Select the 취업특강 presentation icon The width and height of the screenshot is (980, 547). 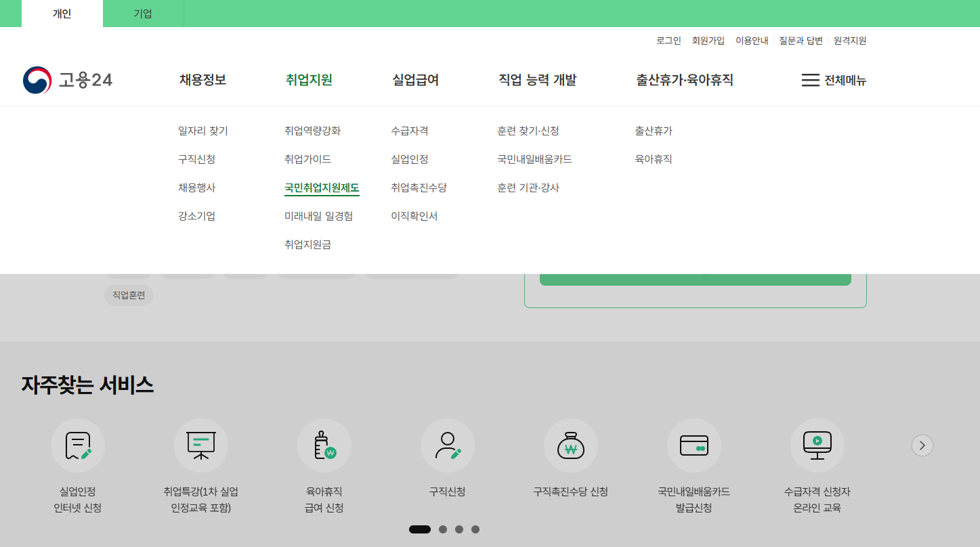click(x=201, y=445)
